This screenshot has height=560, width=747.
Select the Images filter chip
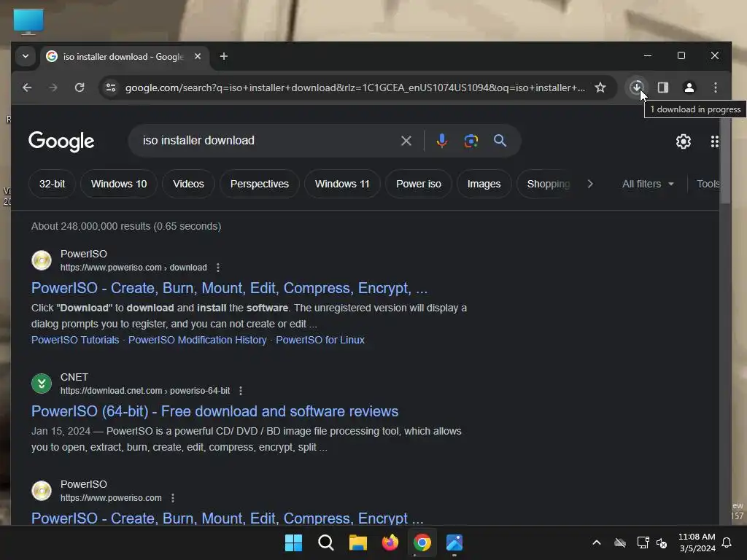click(x=484, y=184)
